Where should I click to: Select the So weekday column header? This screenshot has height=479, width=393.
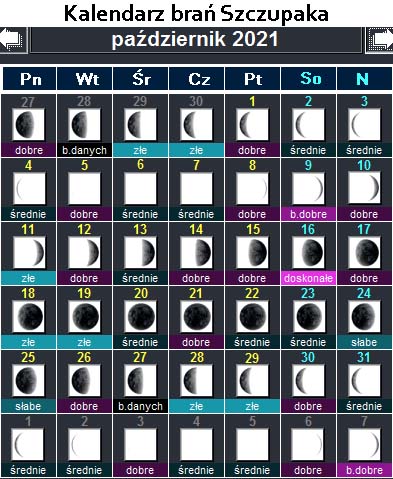pos(309,79)
